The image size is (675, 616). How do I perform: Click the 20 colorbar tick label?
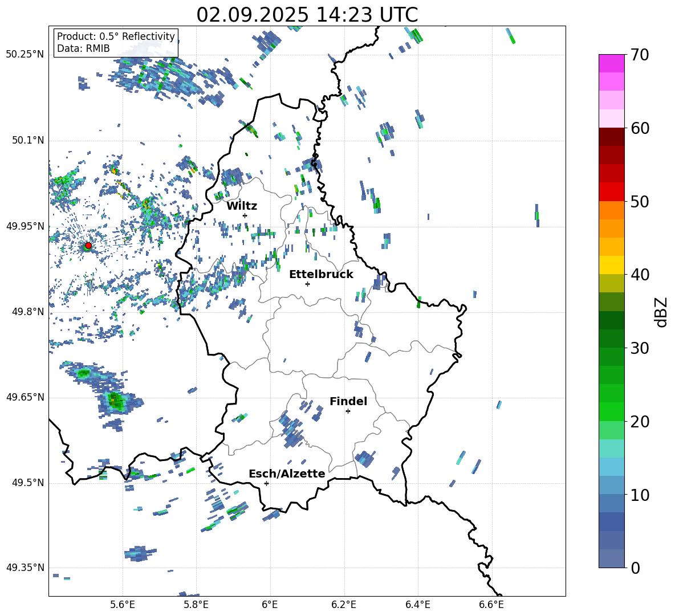tap(640, 422)
